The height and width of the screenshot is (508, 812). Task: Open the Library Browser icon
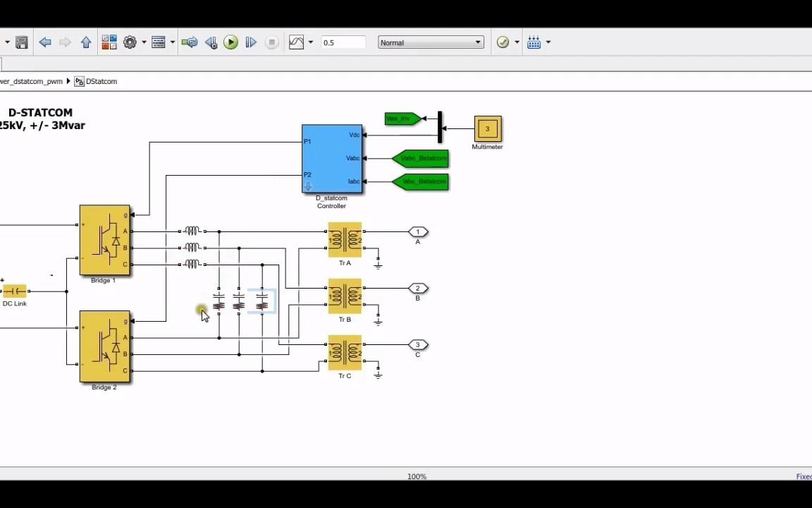coord(109,42)
